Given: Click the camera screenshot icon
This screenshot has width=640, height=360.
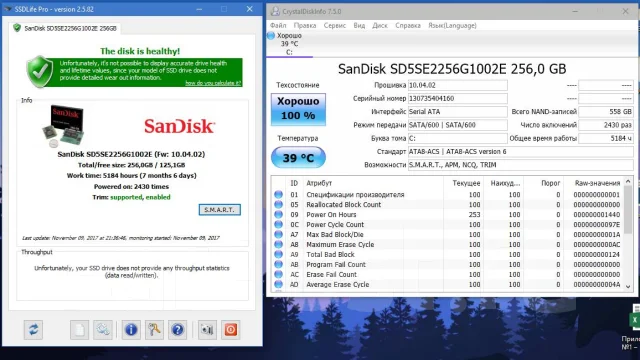Looking at the screenshot, I should (207, 329).
